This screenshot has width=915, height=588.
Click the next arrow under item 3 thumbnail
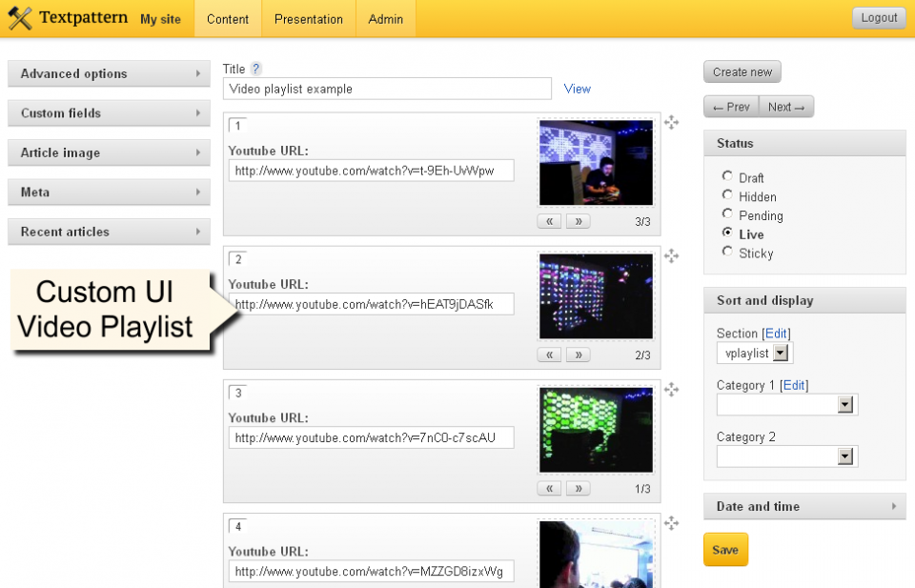coord(578,487)
